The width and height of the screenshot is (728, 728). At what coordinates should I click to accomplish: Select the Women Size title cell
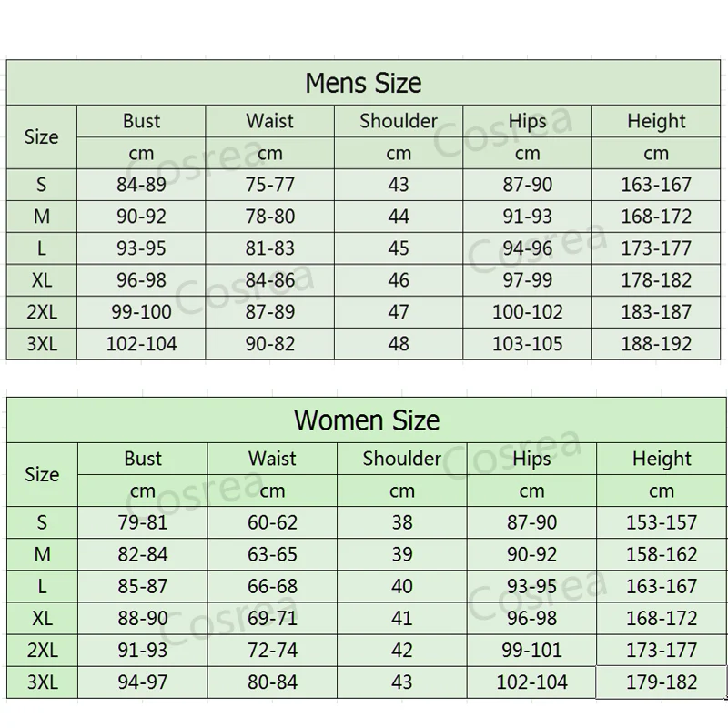click(367, 420)
